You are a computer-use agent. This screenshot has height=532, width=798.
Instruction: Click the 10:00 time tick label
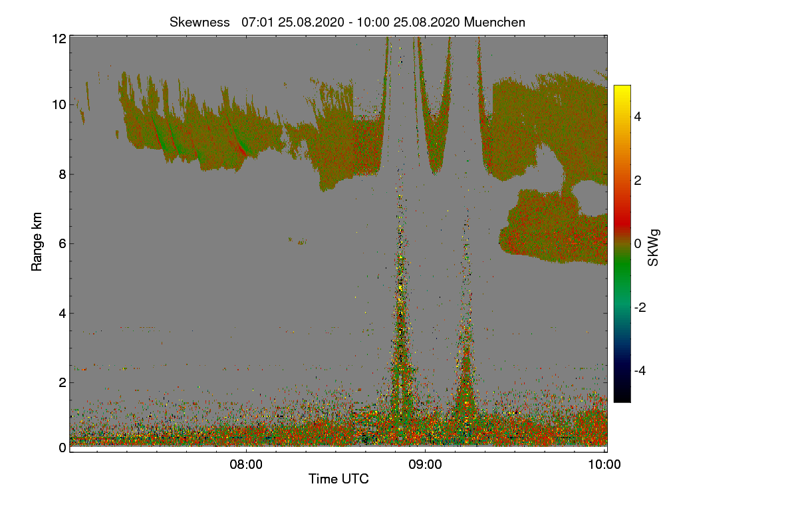(x=605, y=465)
